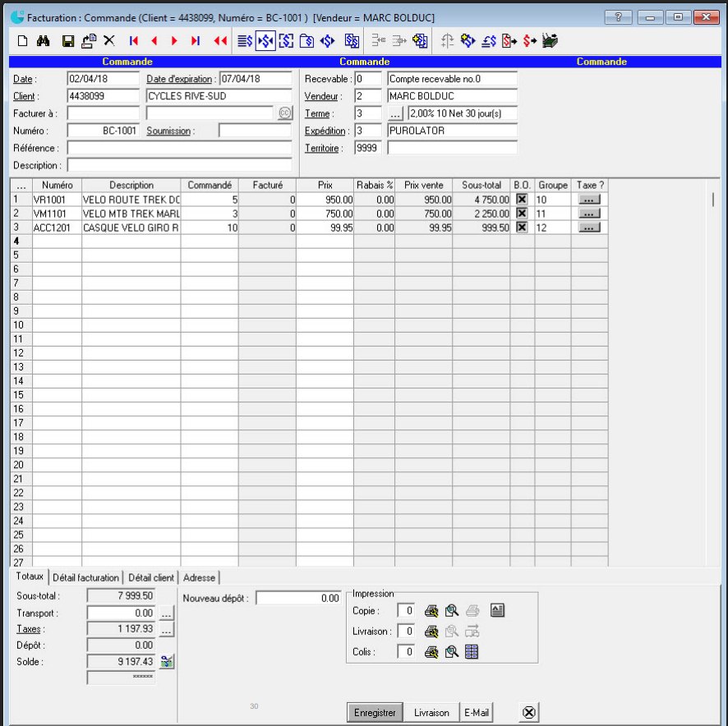Open the Terme lookup ellipsis button
Screen dimensions: 728x726
pos(395,113)
